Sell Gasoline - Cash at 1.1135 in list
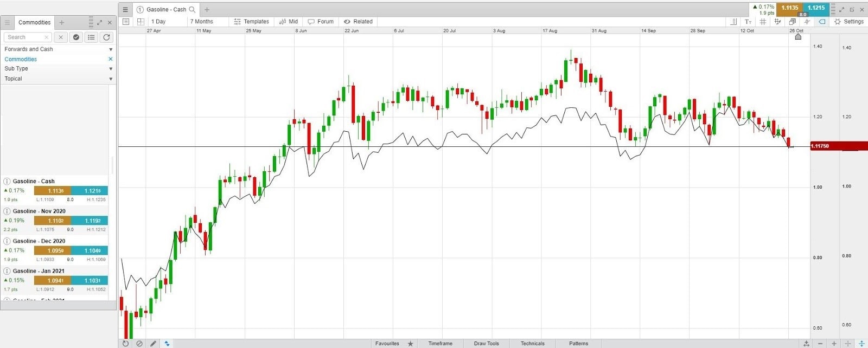 pos(52,191)
